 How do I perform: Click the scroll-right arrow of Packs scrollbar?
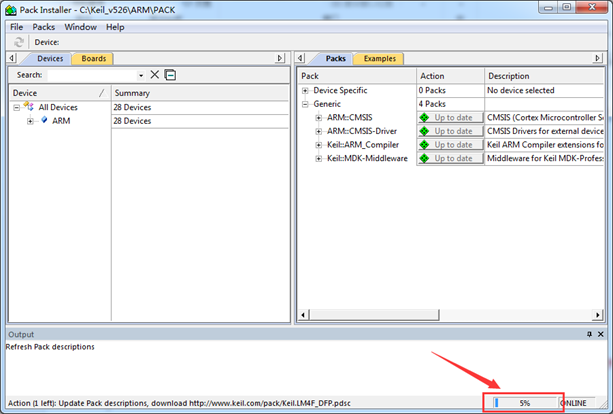click(x=597, y=314)
